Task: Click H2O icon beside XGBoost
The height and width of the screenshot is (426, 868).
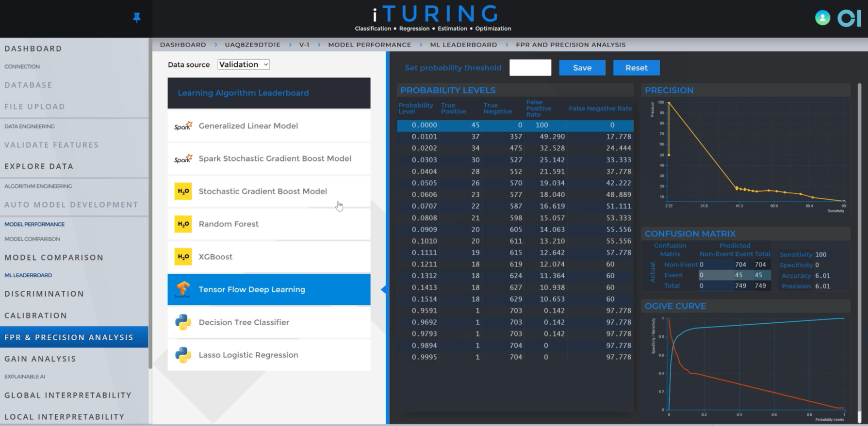Action: pyautogui.click(x=183, y=257)
